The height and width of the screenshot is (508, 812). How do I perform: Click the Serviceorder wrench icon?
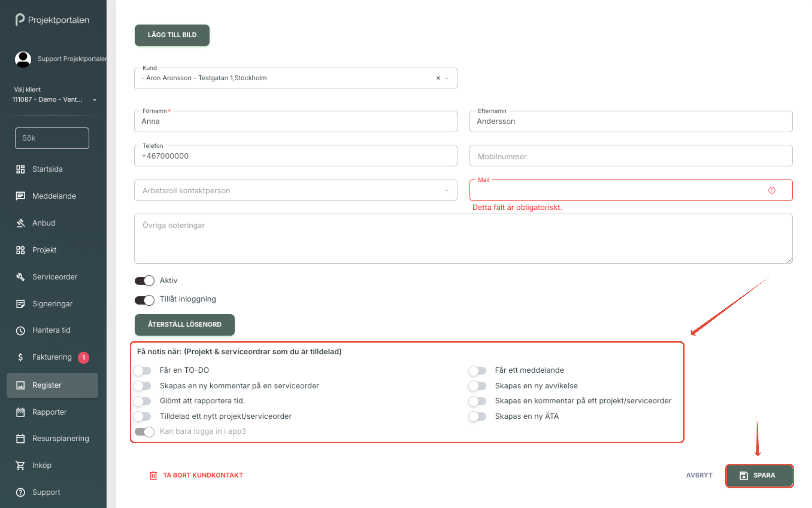(20, 277)
